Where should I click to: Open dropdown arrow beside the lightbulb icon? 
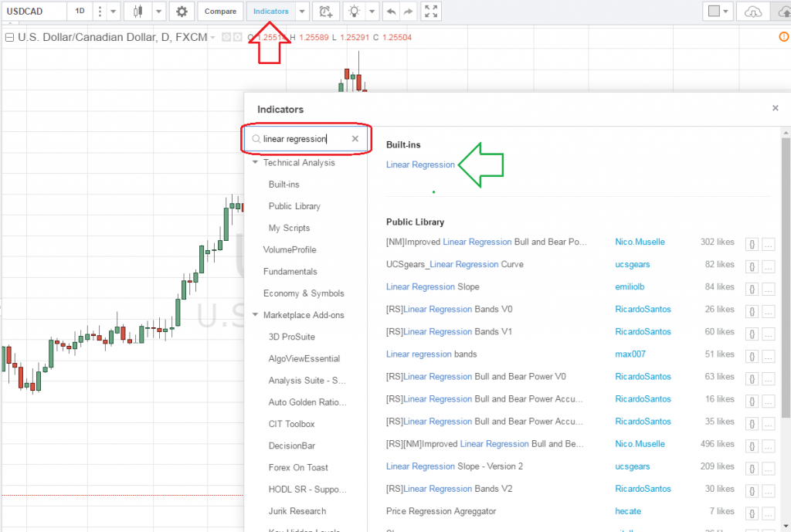(372, 11)
